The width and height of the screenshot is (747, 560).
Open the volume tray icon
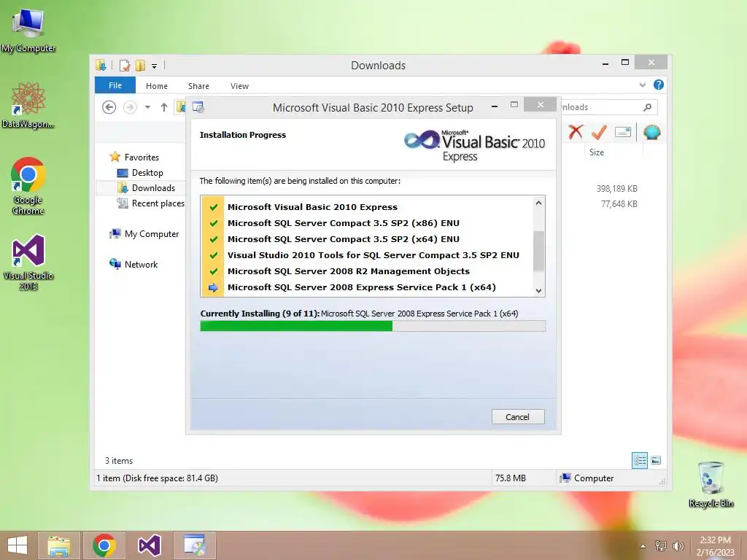tap(678, 545)
